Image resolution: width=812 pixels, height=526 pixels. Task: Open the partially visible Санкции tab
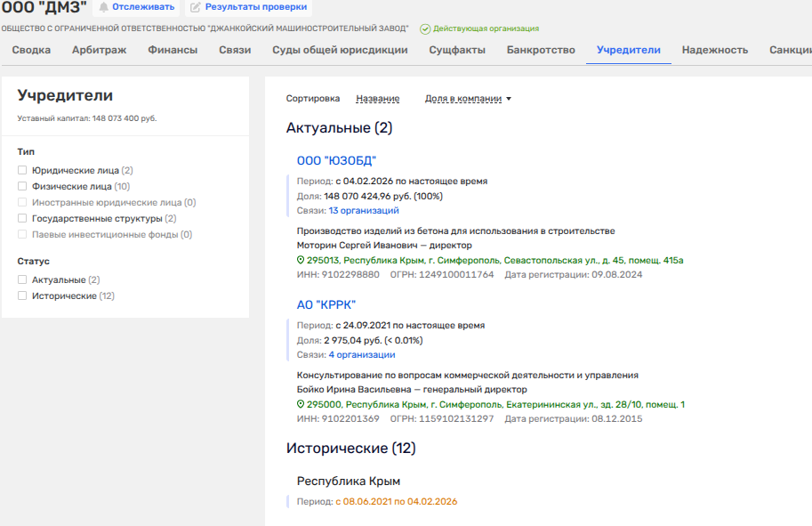point(791,50)
